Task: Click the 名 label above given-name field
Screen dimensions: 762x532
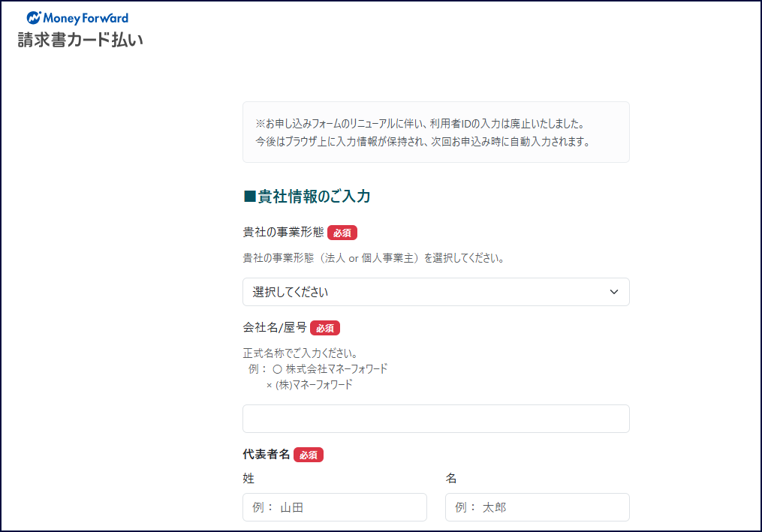Action: 451,479
